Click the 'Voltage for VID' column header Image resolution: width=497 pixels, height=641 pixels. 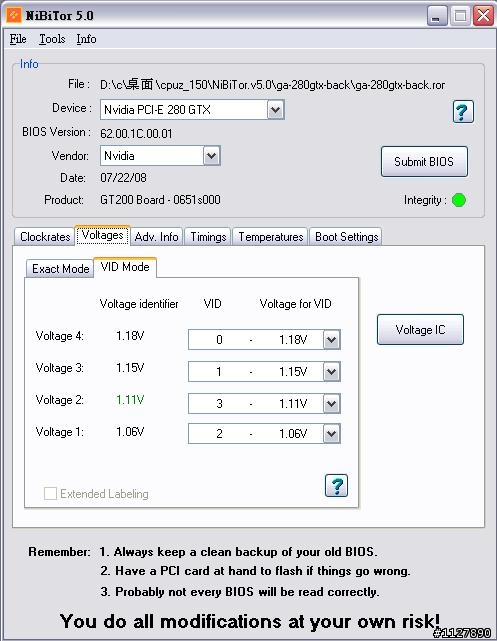(296, 304)
